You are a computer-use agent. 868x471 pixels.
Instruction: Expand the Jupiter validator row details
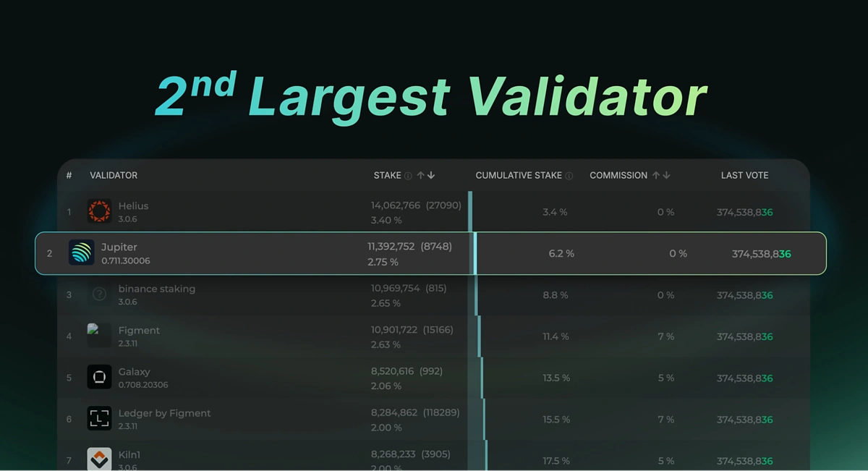(289, 253)
